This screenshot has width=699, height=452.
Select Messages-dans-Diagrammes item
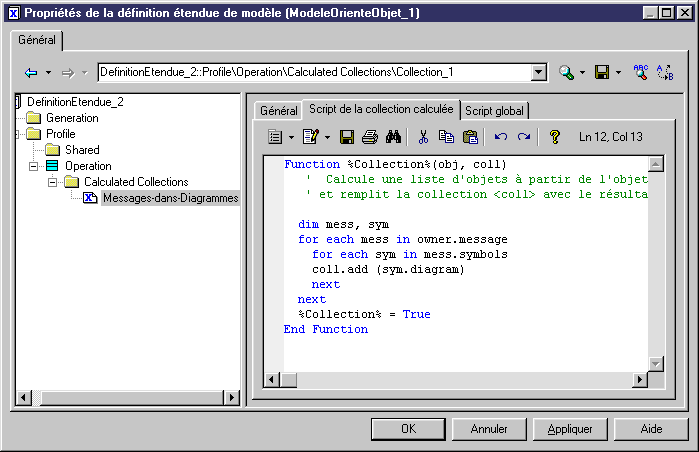171,198
